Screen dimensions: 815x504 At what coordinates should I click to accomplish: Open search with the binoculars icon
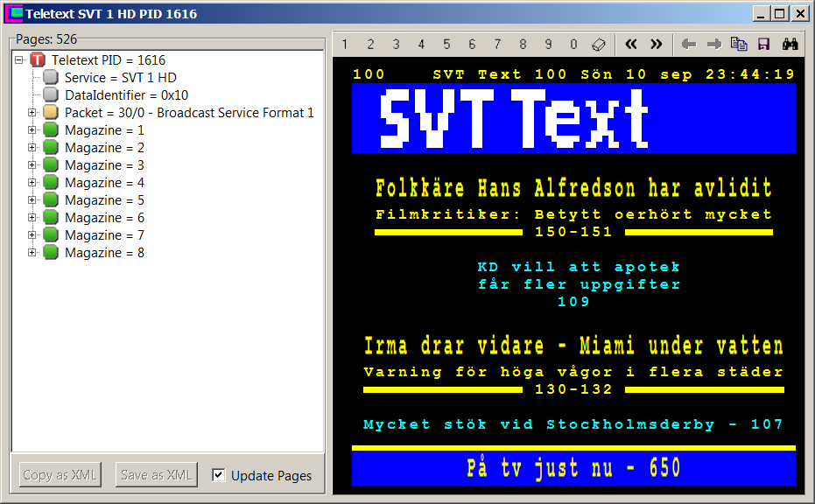pos(790,44)
